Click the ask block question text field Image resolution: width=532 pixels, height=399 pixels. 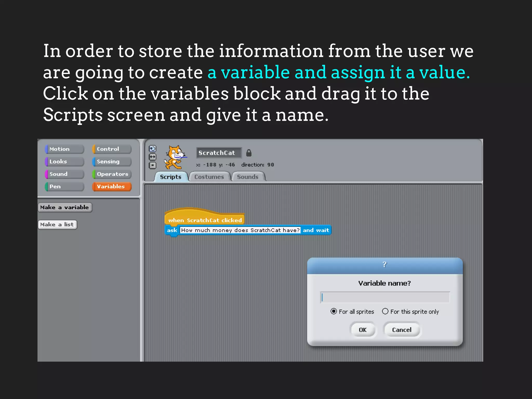[240, 230]
